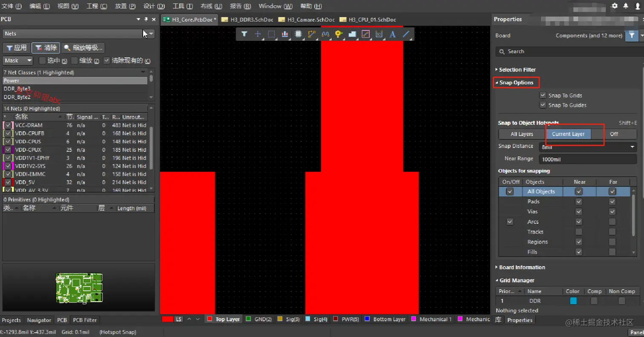Collapse the Snap Options section
Screen dimensions: 644x337
[x=515, y=82]
